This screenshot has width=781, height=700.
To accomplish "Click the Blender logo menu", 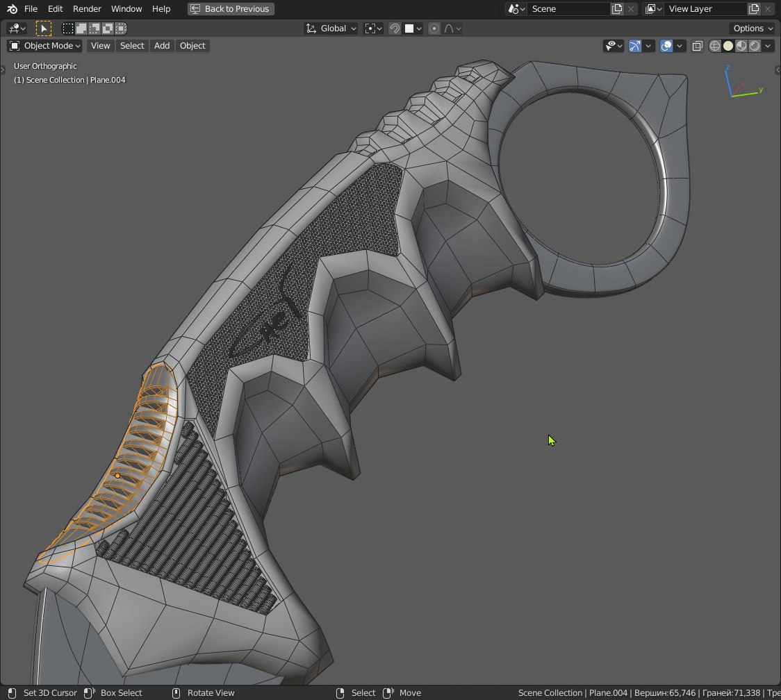I will [12, 9].
